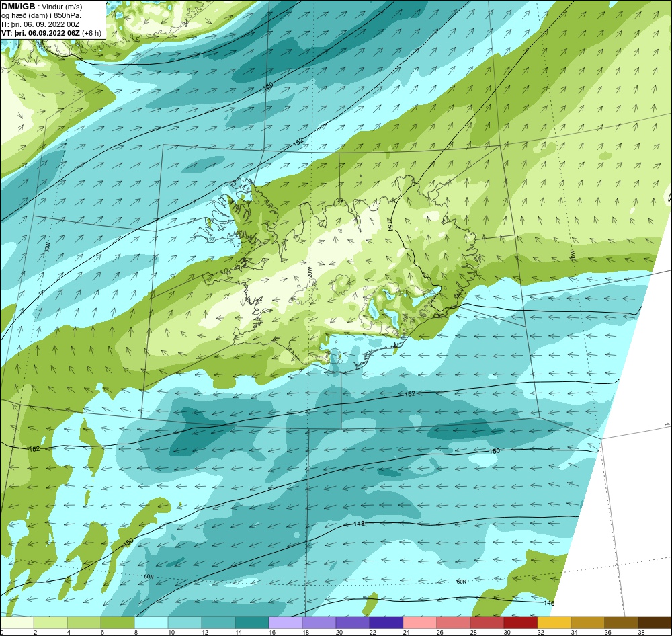The width and height of the screenshot is (672, 636).
Task: Select the 2–4 m/s light green legend swatch
Action: coord(50,623)
